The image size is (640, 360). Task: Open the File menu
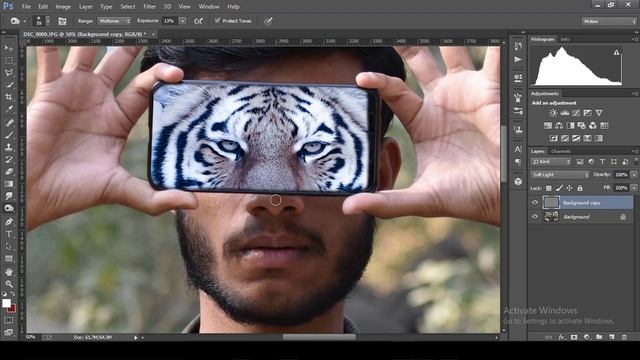point(26,7)
